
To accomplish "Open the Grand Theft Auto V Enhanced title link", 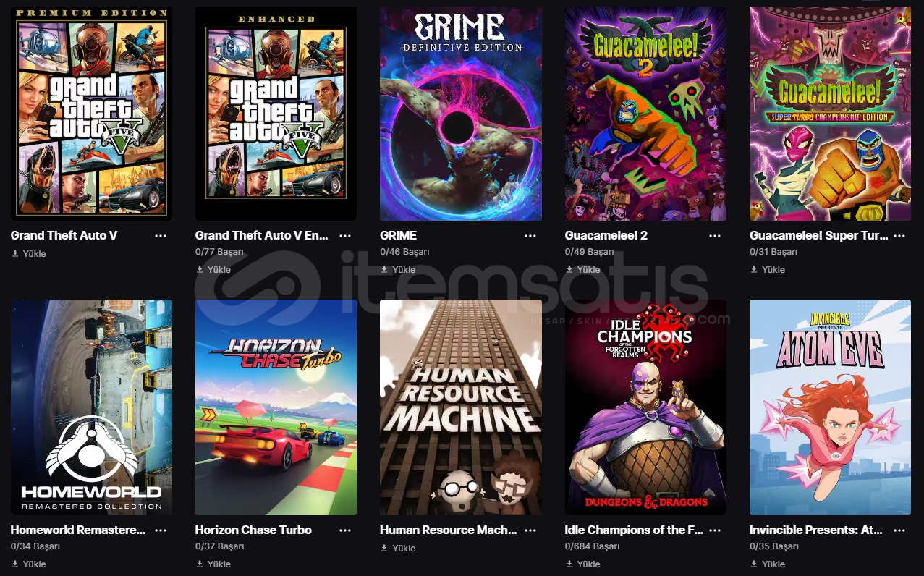I will [262, 235].
